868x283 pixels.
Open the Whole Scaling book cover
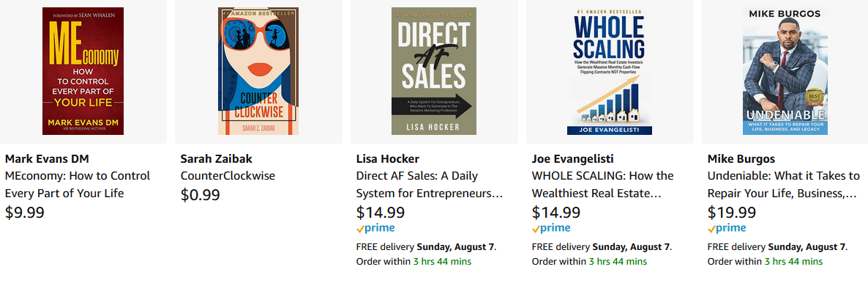click(610, 71)
